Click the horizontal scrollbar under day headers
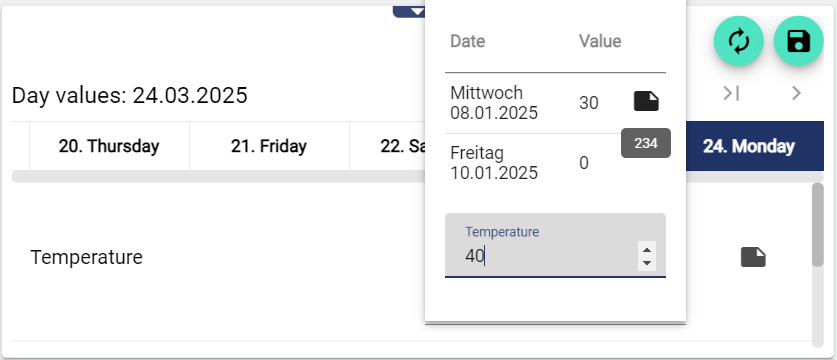 pos(218,177)
